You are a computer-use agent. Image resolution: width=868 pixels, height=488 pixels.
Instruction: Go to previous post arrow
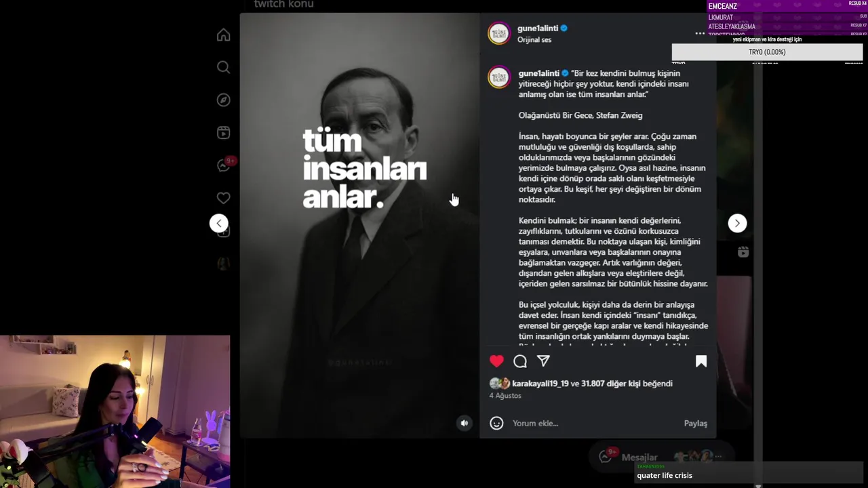click(218, 223)
